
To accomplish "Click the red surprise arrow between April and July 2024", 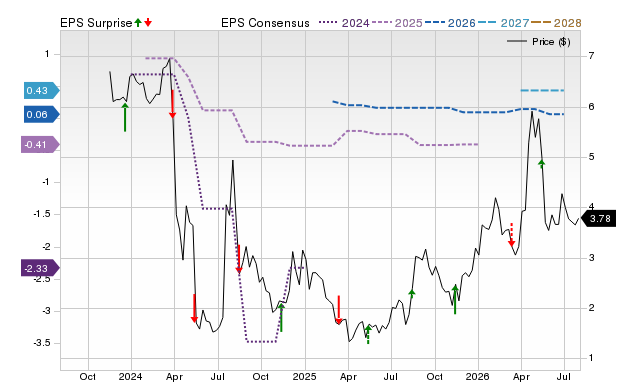I will pyautogui.click(x=194, y=309).
